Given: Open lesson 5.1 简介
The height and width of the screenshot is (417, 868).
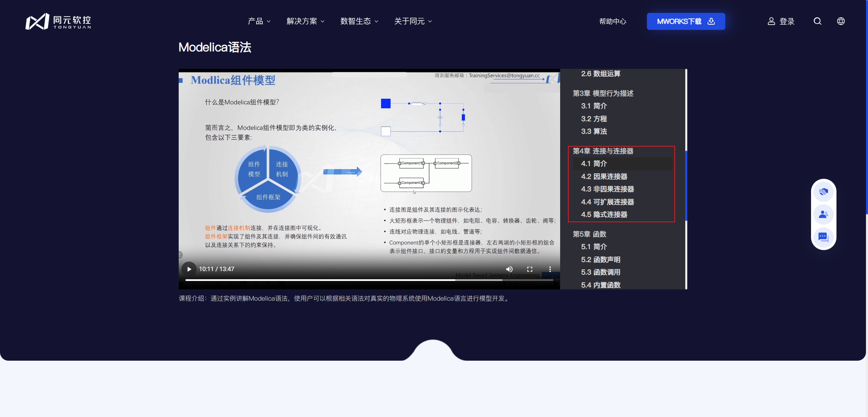Looking at the screenshot, I should pos(594,247).
